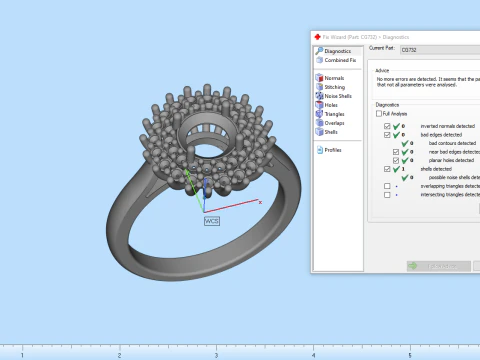The height and width of the screenshot is (360, 480).
Task: Enable intersecting triangles detected checkbox
Action: (x=387, y=195)
